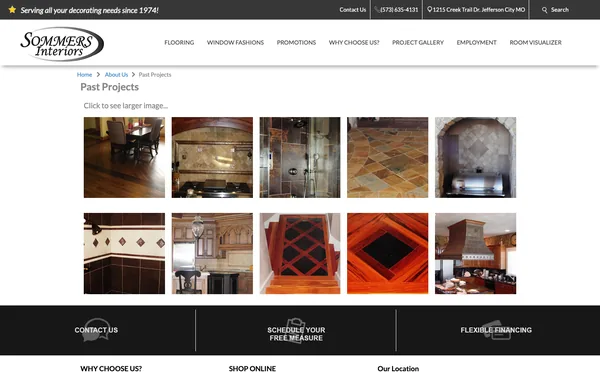
Task: Enlarge the arched kitchen backsplash photo
Action: coord(212,157)
